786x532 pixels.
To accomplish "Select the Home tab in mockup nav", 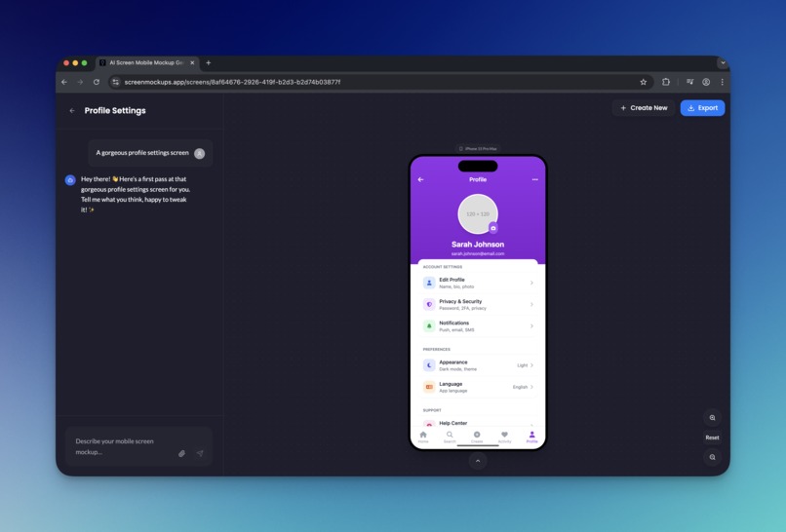I will point(423,437).
